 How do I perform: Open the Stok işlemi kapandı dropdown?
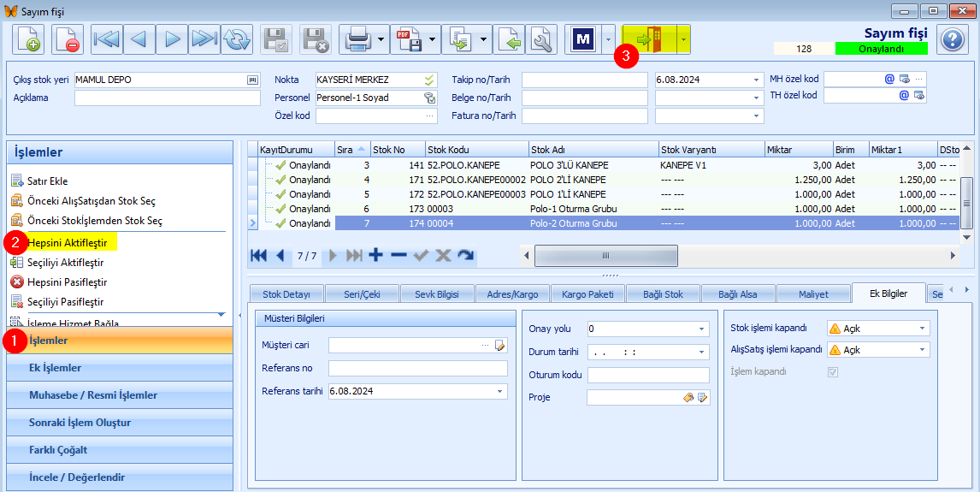coord(923,329)
